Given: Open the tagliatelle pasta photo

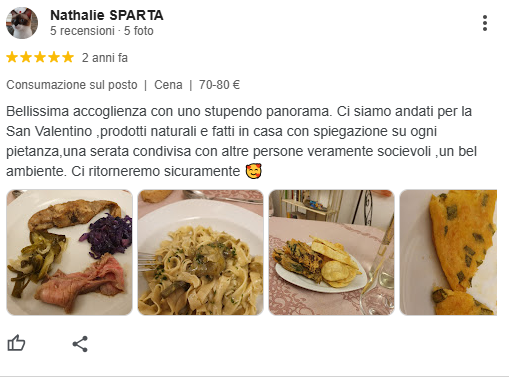Looking at the screenshot, I should tap(200, 252).
